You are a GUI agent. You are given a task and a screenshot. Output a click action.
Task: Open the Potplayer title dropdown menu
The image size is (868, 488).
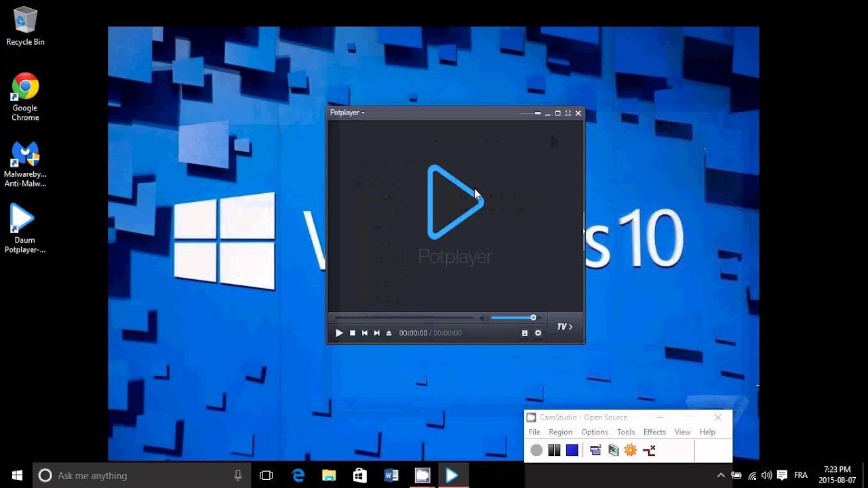(x=347, y=113)
